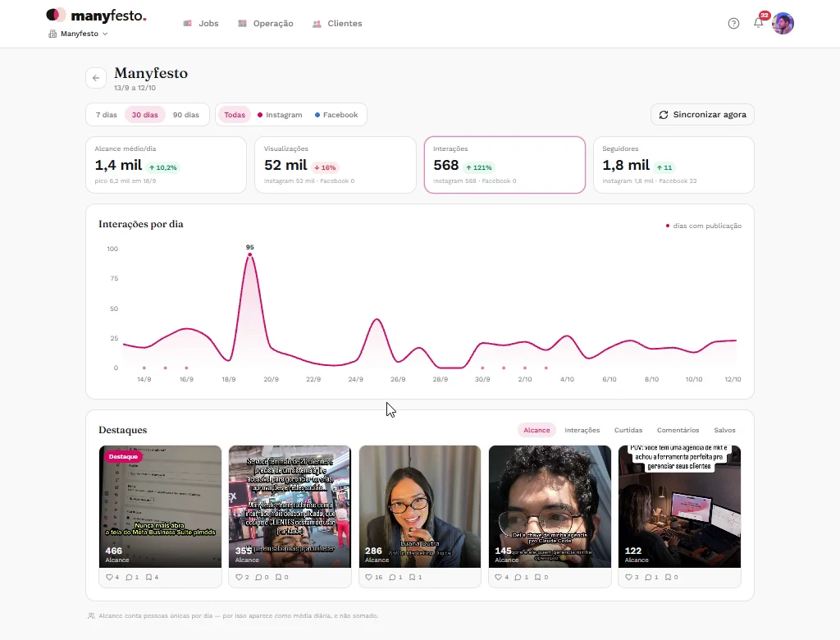Sort Destaques by Interações

click(x=582, y=430)
